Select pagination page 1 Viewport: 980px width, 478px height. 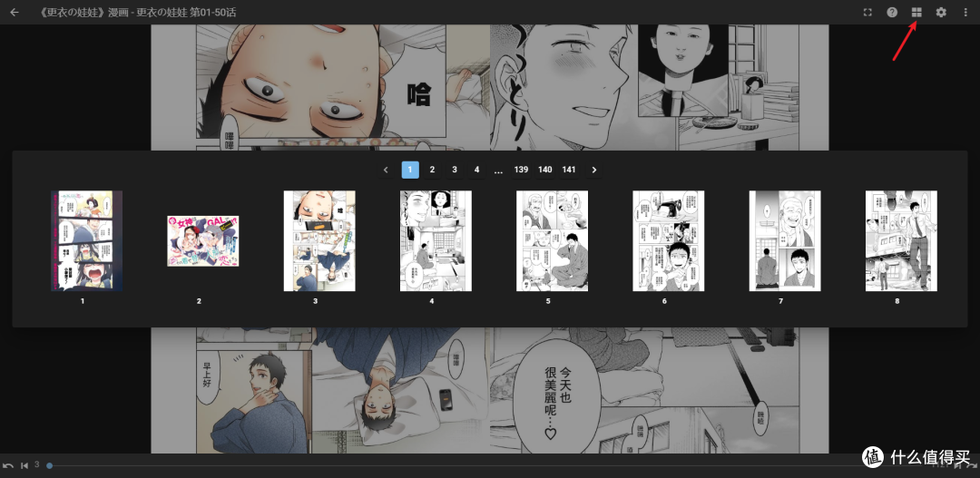pos(410,170)
